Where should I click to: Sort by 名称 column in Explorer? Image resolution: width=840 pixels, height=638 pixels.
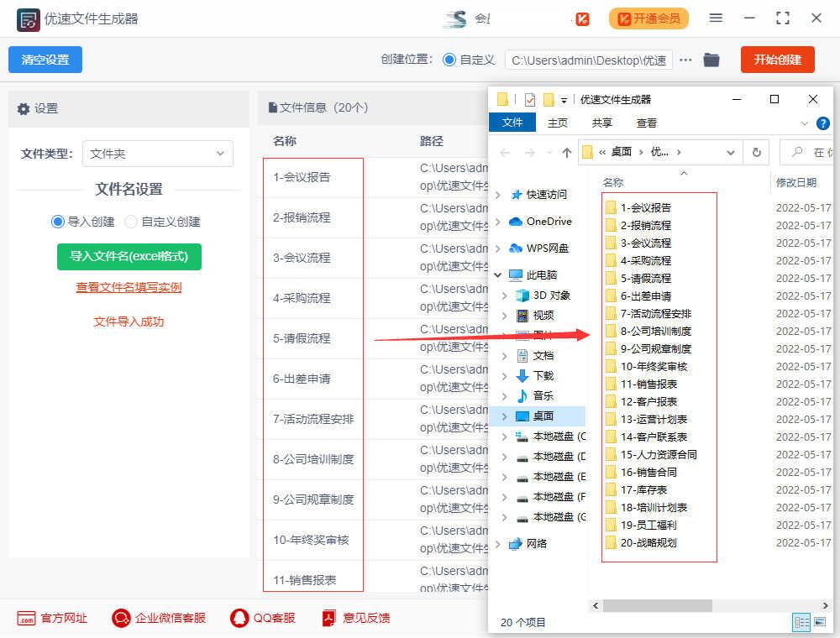(x=613, y=182)
